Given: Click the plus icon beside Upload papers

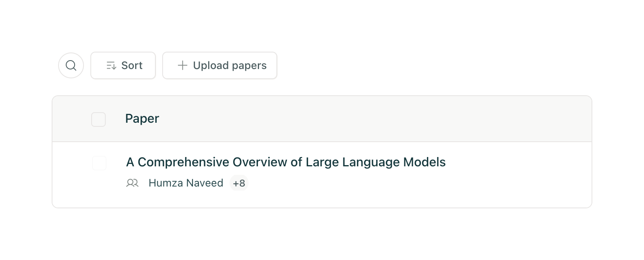Looking at the screenshot, I should click(182, 65).
